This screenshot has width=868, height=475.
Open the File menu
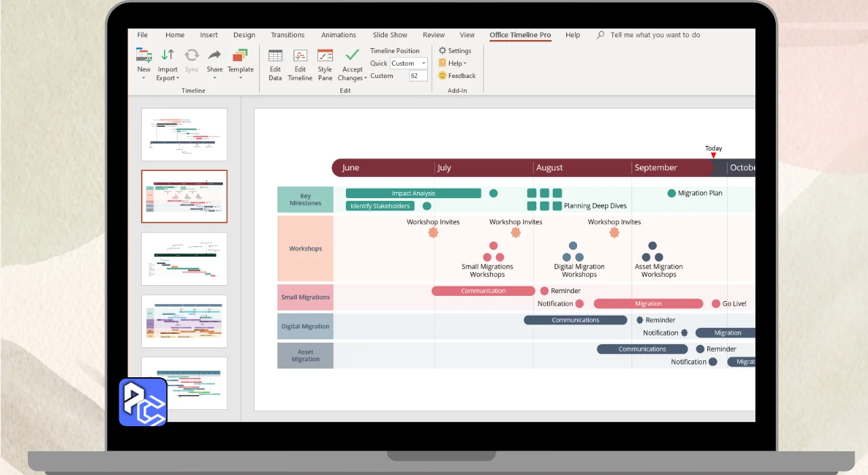pyautogui.click(x=142, y=35)
